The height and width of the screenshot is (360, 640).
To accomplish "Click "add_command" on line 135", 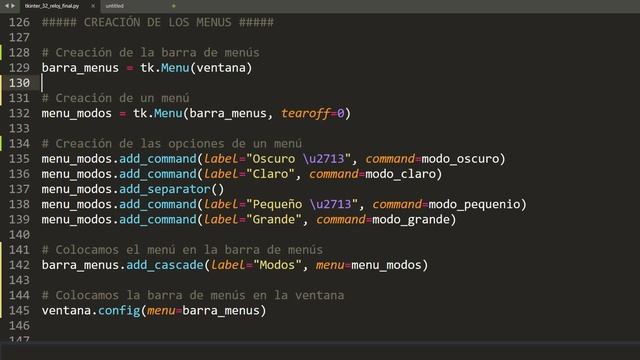I will pyautogui.click(x=158, y=159).
